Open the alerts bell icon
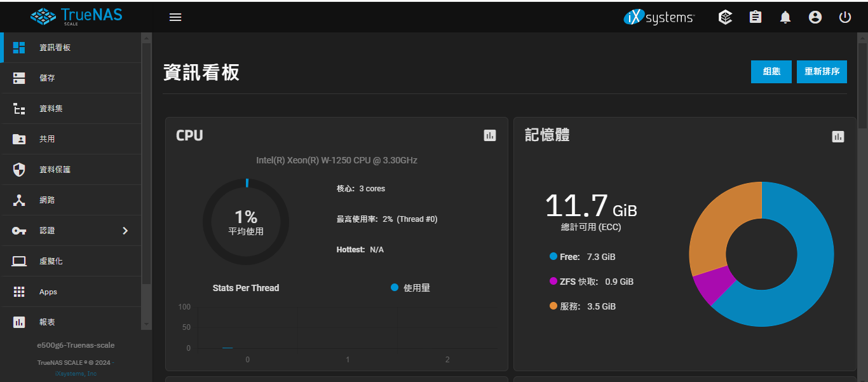 (x=785, y=17)
